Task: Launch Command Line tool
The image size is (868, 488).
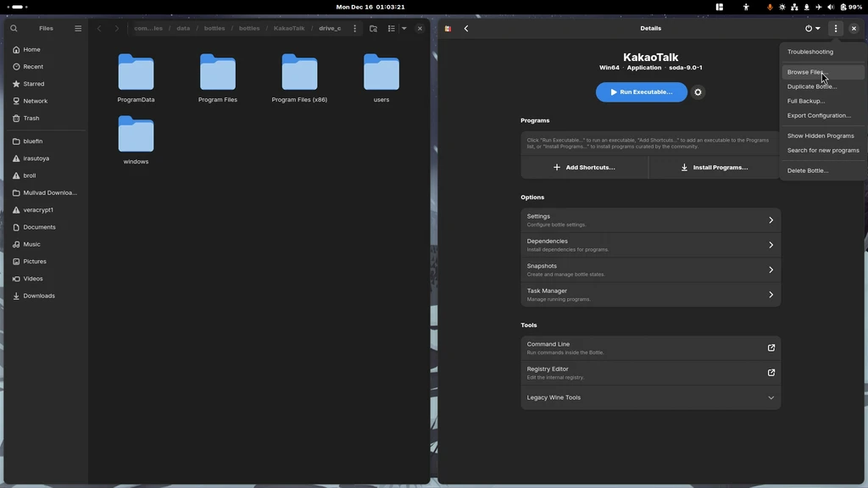Action: click(650, 348)
